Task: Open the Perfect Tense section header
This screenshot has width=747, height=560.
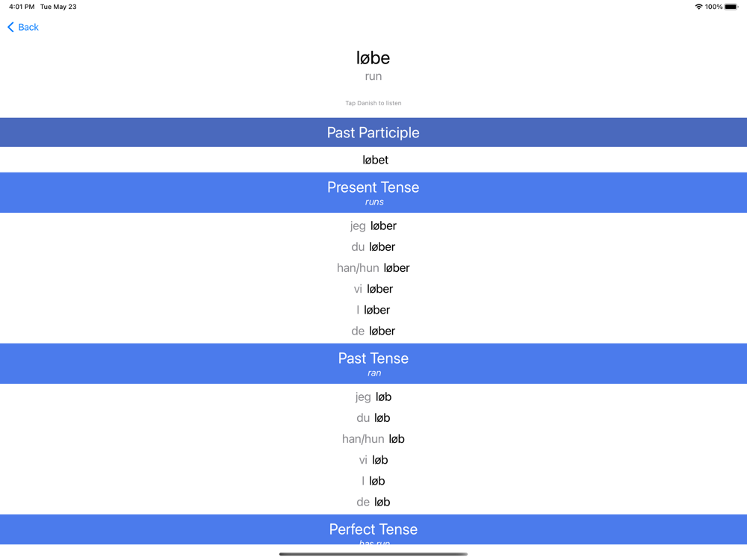Action: pos(373,529)
